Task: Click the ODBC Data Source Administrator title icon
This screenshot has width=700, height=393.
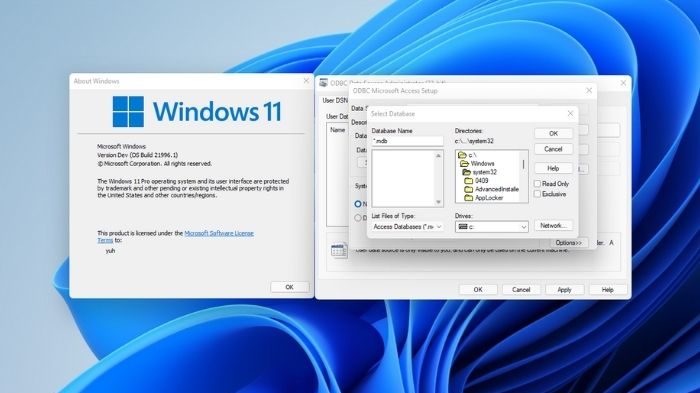Action: [x=324, y=83]
